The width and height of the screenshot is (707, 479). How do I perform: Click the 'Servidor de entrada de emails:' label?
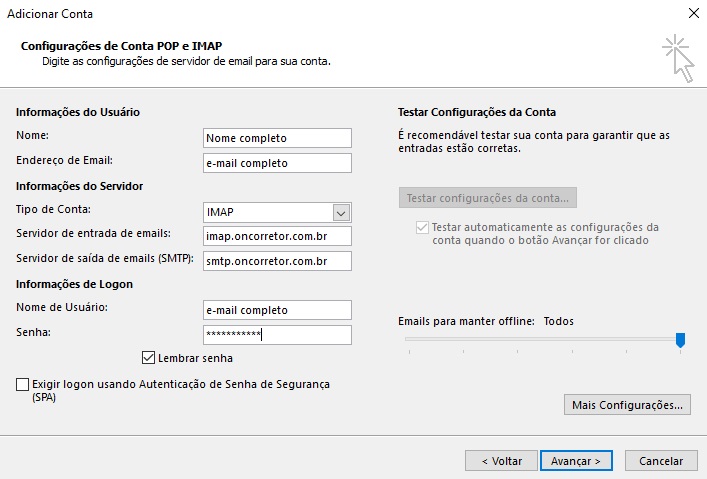(93, 233)
